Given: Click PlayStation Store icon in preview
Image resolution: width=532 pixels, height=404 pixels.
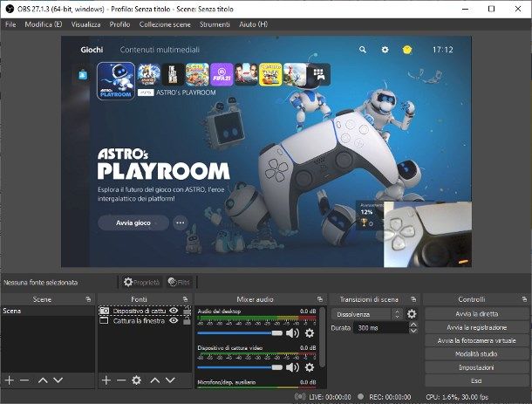Looking at the screenshot, I should click(83, 74).
